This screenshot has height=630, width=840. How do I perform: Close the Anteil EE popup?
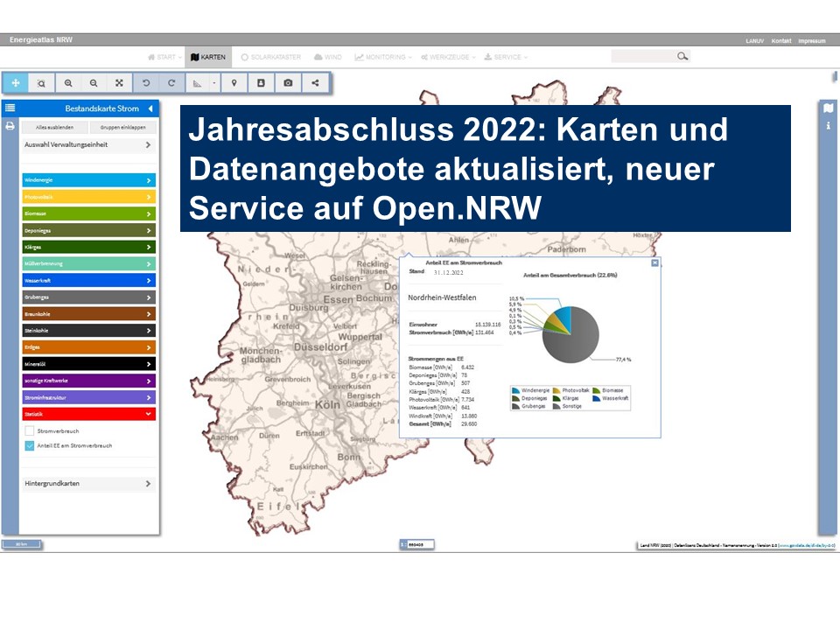(654, 262)
